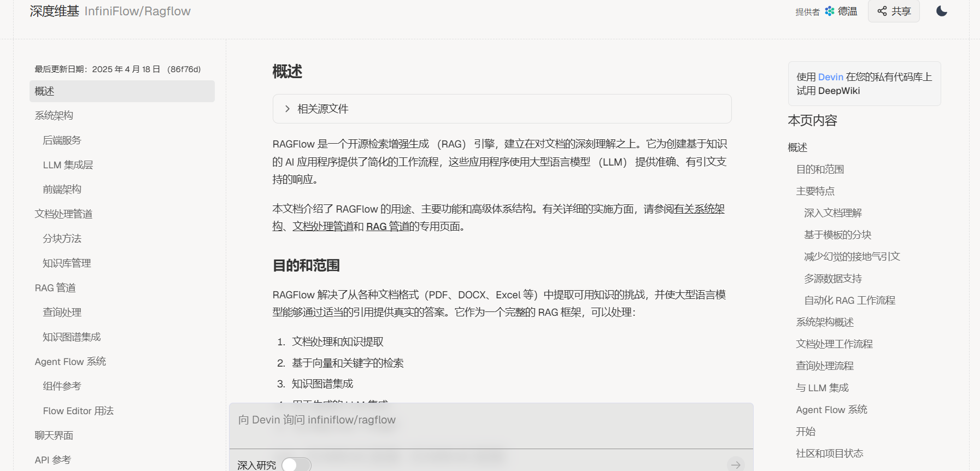Click the Devin logo icon beside 德温

(830, 11)
